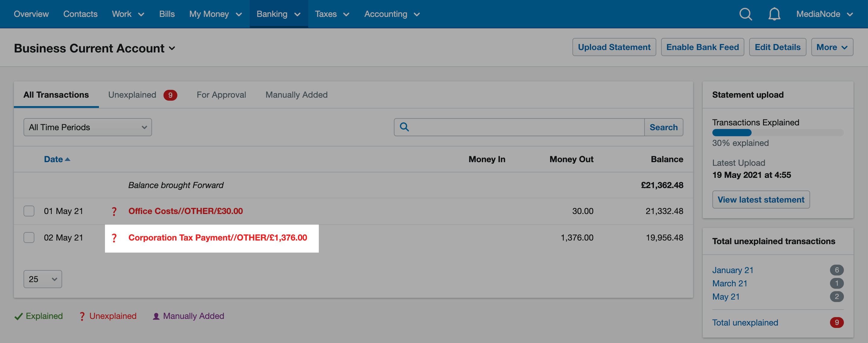The height and width of the screenshot is (343, 868).
Task: Expand the All Time Periods dropdown filter
Action: tap(87, 127)
